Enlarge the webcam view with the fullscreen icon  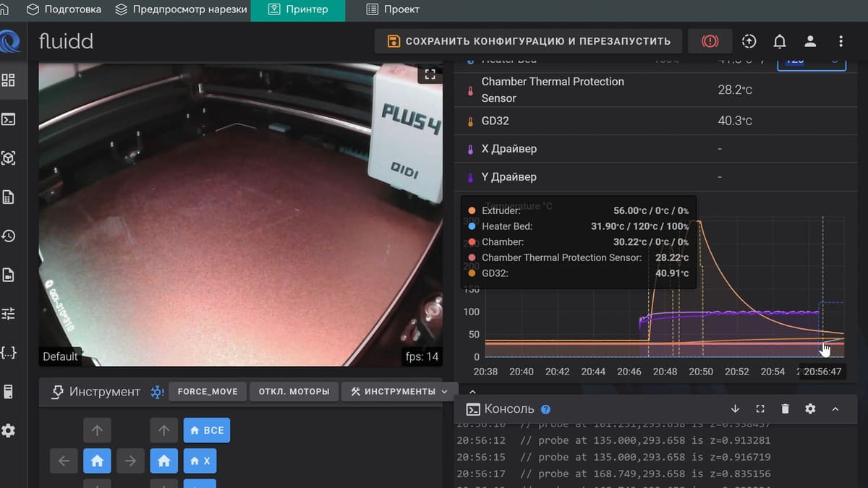pyautogui.click(x=430, y=74)
